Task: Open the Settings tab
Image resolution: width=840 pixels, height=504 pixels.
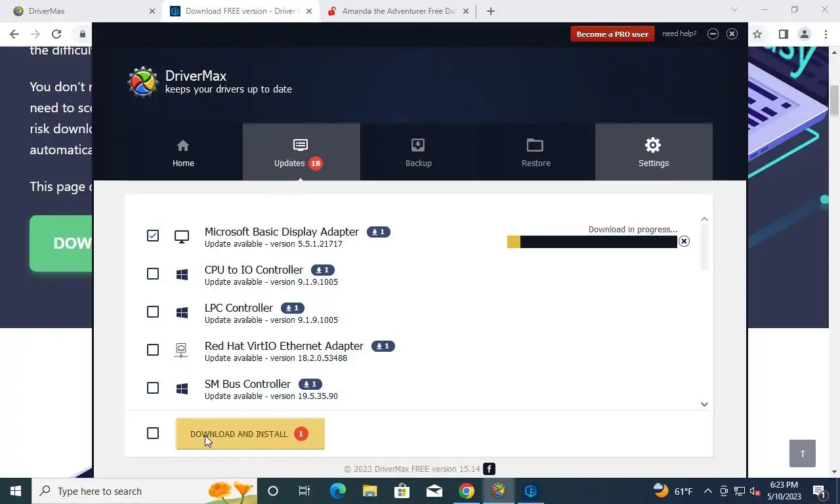Action: pyautogui.click(x=654, y=152)
